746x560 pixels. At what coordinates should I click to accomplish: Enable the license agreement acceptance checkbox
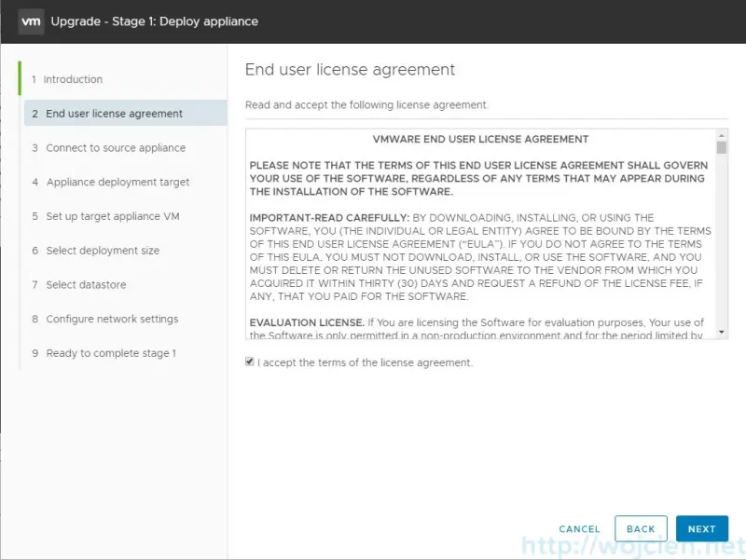coord(248,362)
